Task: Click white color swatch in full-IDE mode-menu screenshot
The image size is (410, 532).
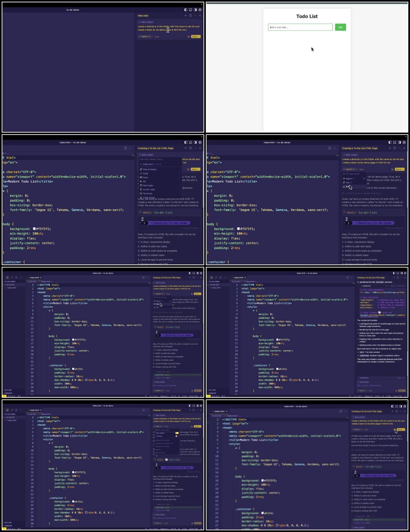Action: coord(74,369)
